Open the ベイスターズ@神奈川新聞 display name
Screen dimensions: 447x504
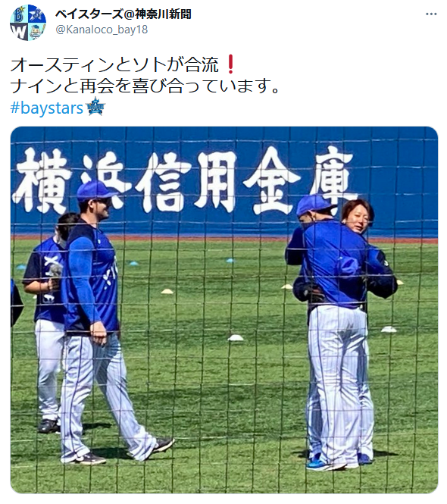pos(123,14)
